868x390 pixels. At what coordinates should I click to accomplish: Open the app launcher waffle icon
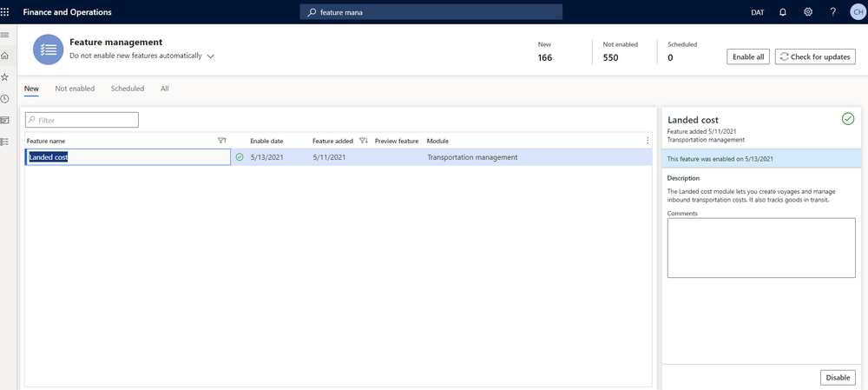[5, 12]
